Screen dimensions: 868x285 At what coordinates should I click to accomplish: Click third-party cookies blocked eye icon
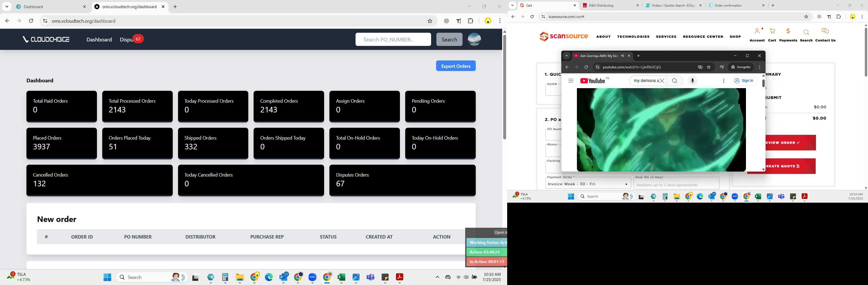click(x=700, y=67)
